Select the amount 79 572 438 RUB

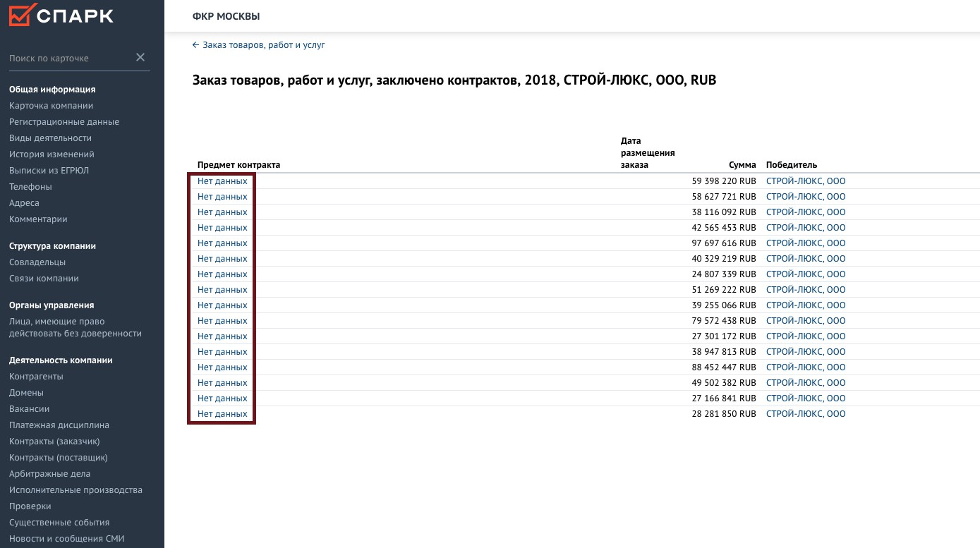(724, 321)
